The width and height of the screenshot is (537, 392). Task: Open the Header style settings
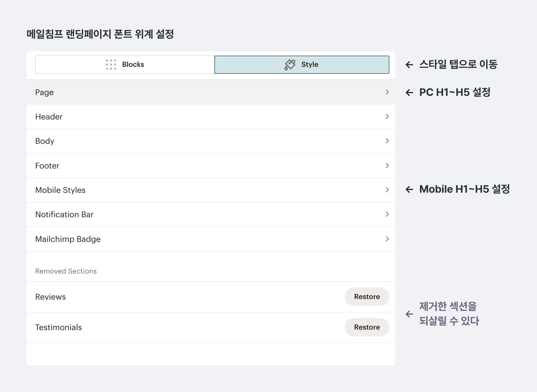[49, 117]
